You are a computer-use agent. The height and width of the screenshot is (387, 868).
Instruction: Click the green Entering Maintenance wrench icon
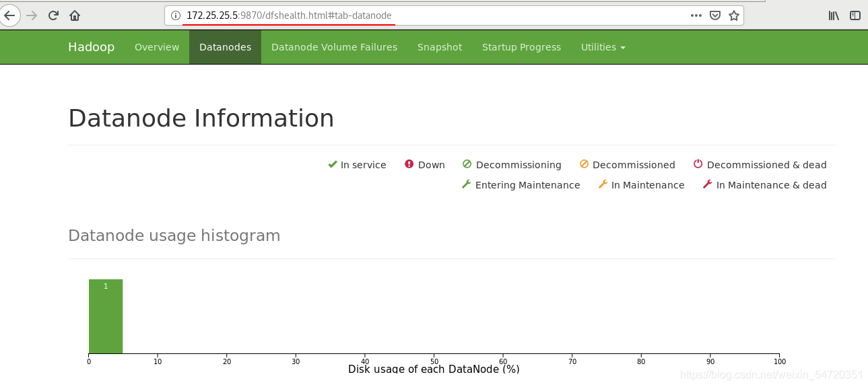tap(466, 184)
